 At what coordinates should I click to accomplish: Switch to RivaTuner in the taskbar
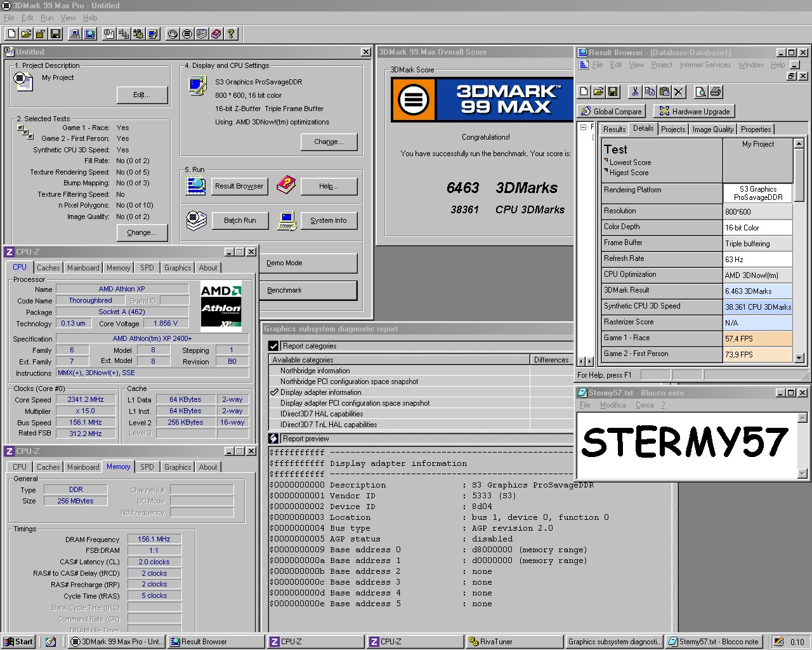514,642
